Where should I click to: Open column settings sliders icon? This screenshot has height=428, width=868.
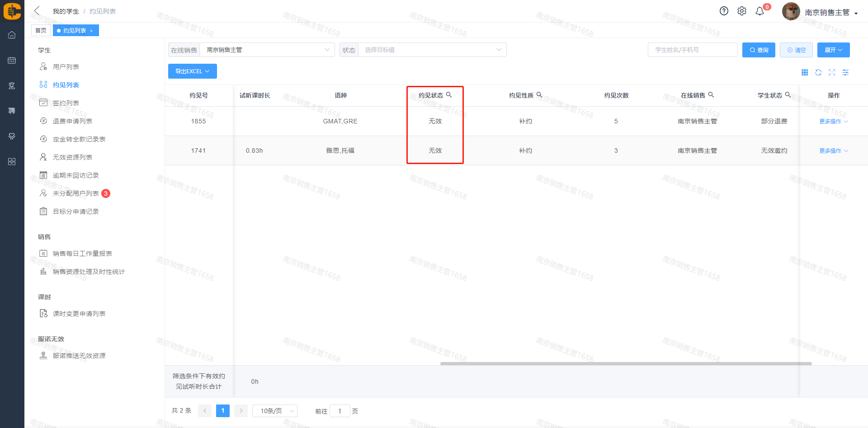coord(845,72)
